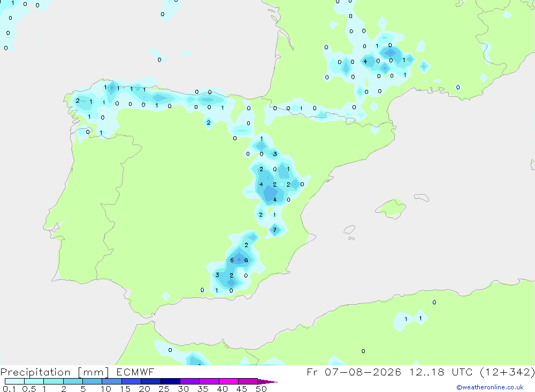This screenshot has width=535, height=392.
Task: Click the legend's over-50 arrow tip
Action: [268, 382]
